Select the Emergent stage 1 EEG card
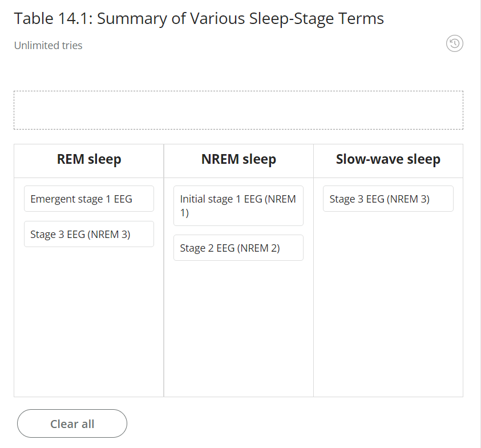 coord(88,199)
